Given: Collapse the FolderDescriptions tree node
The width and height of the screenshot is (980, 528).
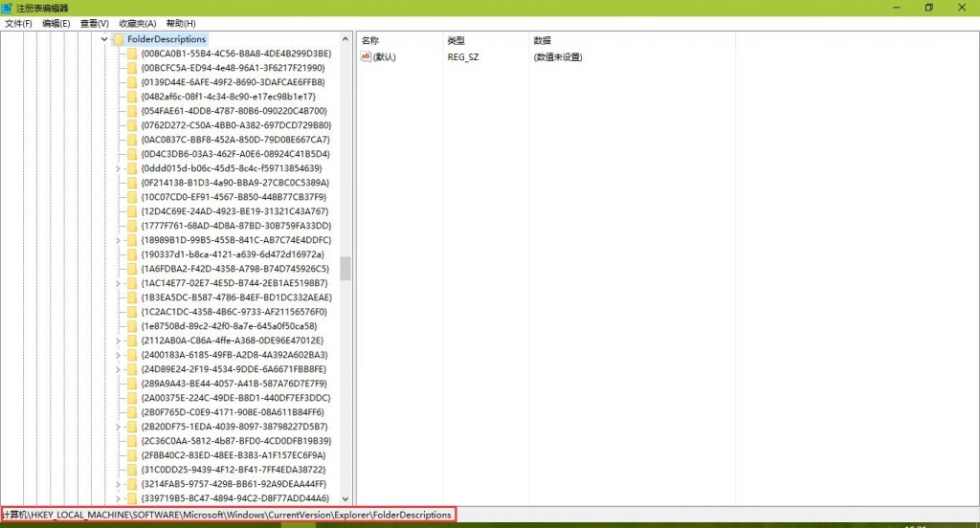Looking at the screenshot, I should 104,39.
